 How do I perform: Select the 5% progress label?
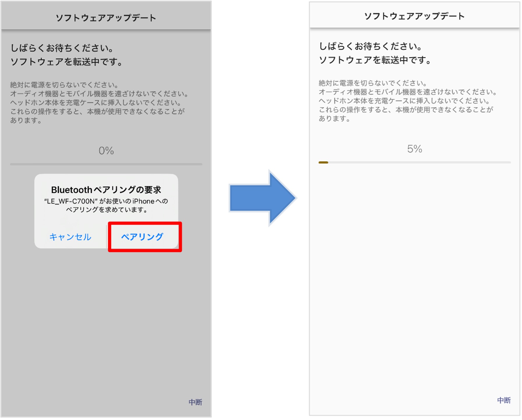click(414, 149)
